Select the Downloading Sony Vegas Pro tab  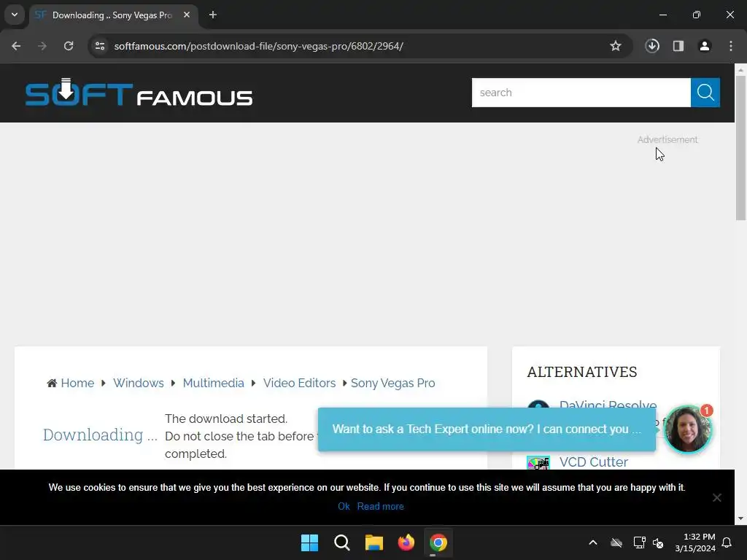point(113,15)
